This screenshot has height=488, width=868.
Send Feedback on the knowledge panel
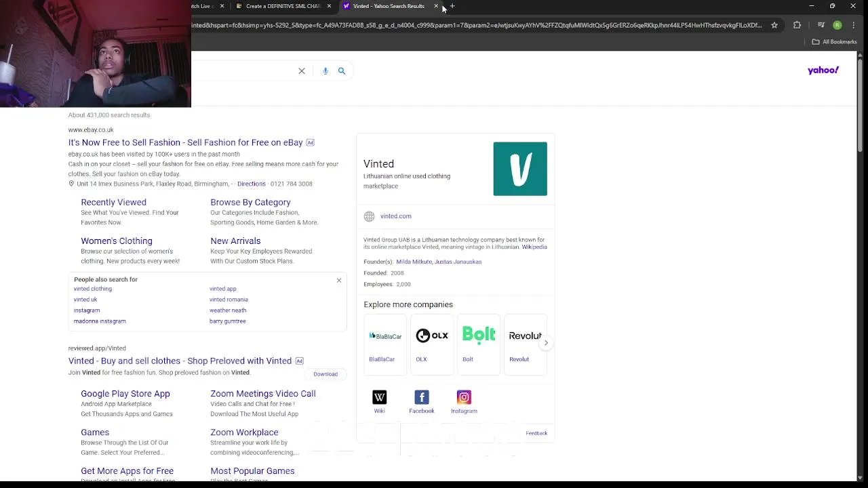pyautogui.click(x=536, y=433)
